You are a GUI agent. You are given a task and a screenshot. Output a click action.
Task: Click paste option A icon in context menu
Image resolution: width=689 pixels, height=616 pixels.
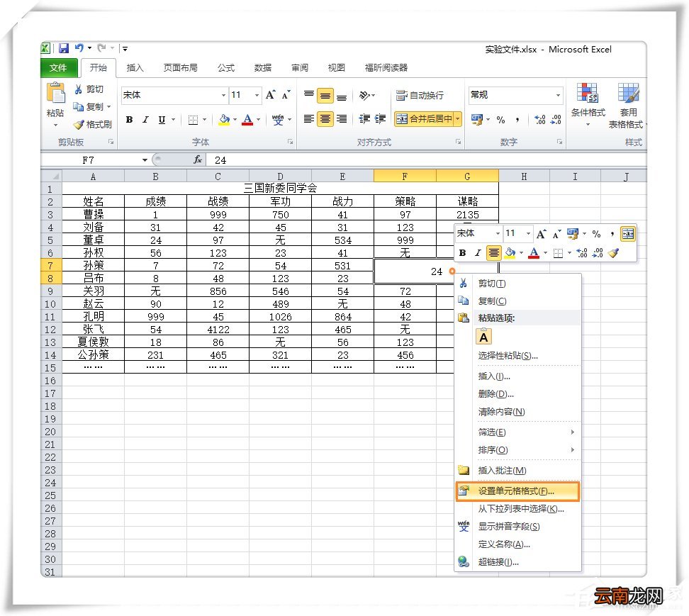(x=484, y=337)
